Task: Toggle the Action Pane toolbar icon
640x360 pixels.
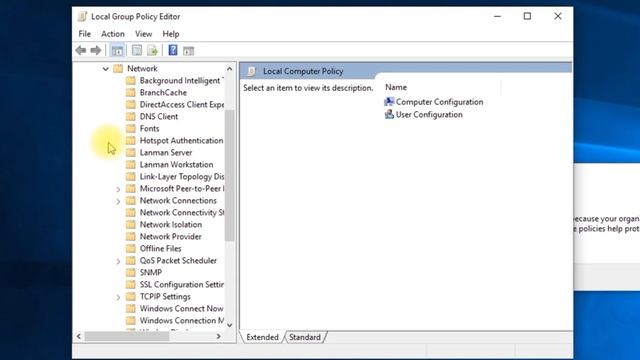Action: [188, 51]
